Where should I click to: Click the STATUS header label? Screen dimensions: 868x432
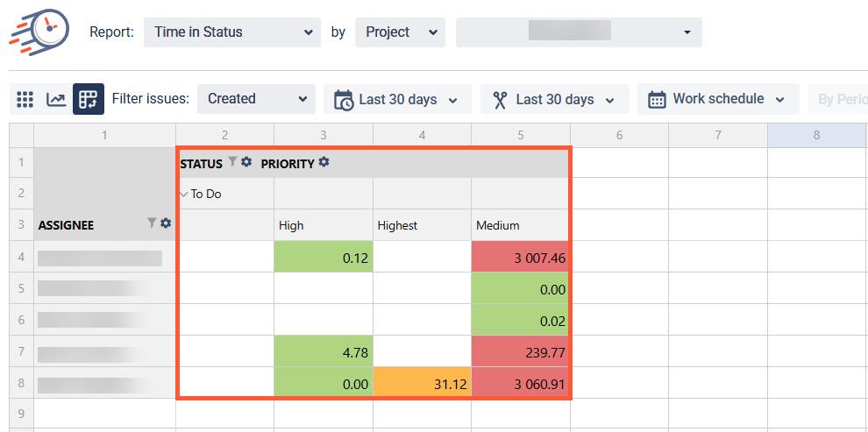point(202,164)
